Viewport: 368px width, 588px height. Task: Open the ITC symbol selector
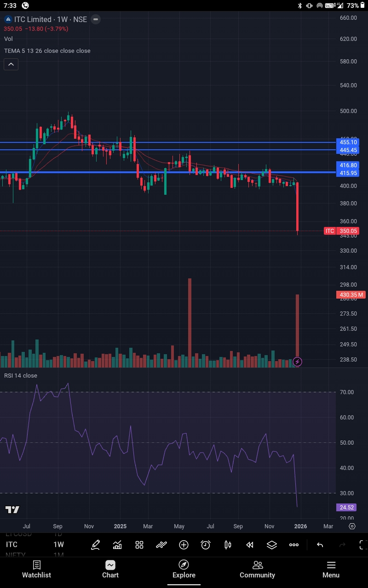coord(12,545)
